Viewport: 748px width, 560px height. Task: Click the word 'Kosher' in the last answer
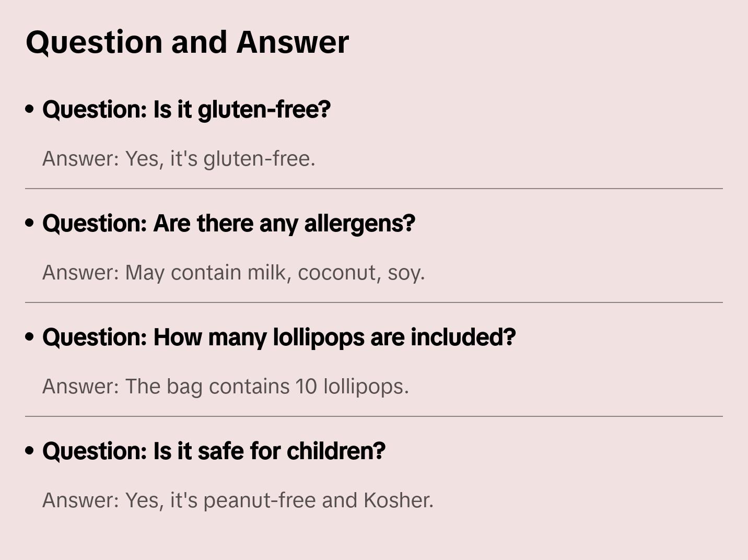click(398, 500)
